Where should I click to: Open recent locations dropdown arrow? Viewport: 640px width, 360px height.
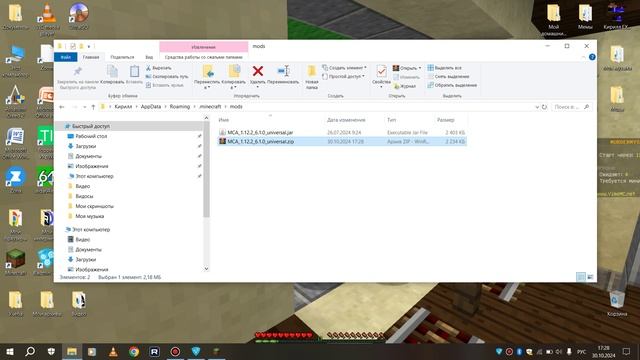84,107
